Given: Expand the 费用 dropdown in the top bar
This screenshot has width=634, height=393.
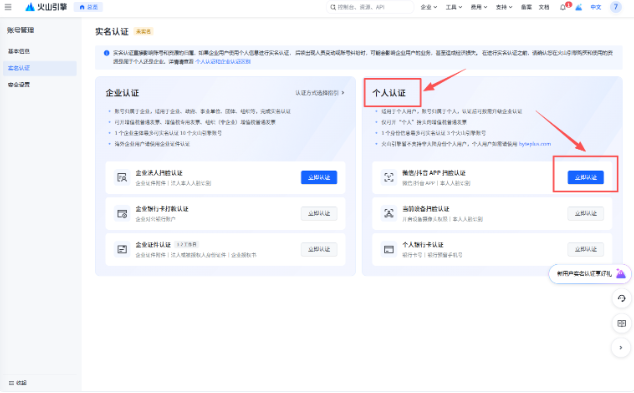Looking at the screenshot, I should (x=479, y=7).
